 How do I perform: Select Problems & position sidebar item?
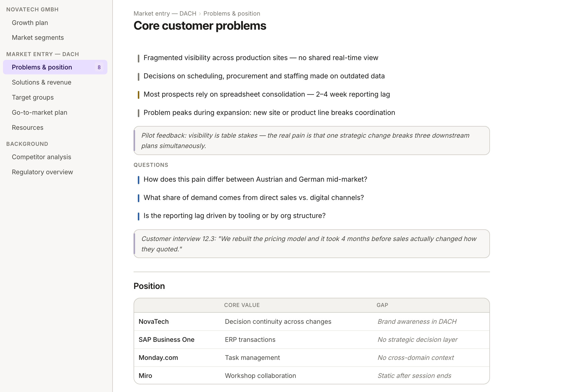42,67
